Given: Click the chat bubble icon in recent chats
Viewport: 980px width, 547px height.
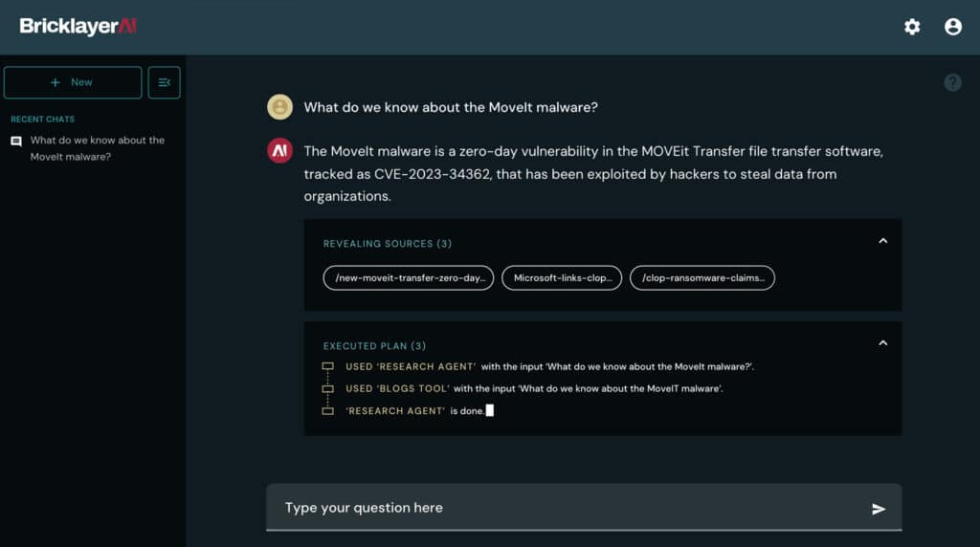Looking at the screenshot, I should [x=16, y=142].
